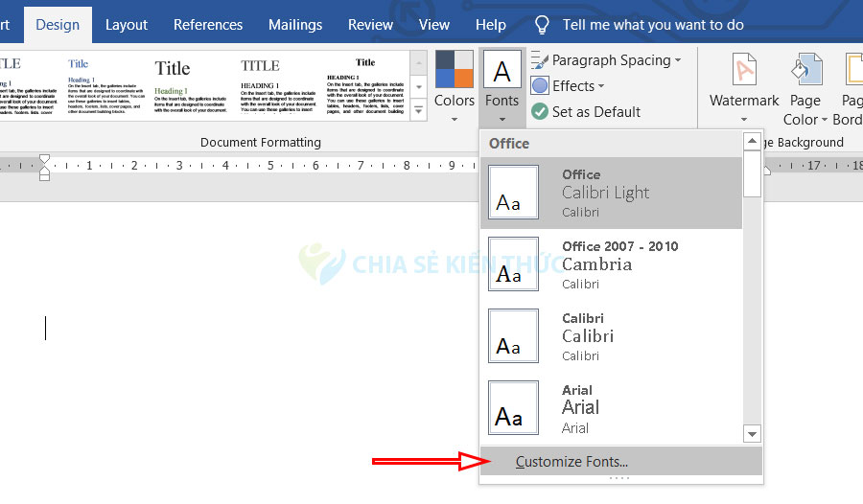
Task: Go to the View tab
Action: tap(434, 25)
